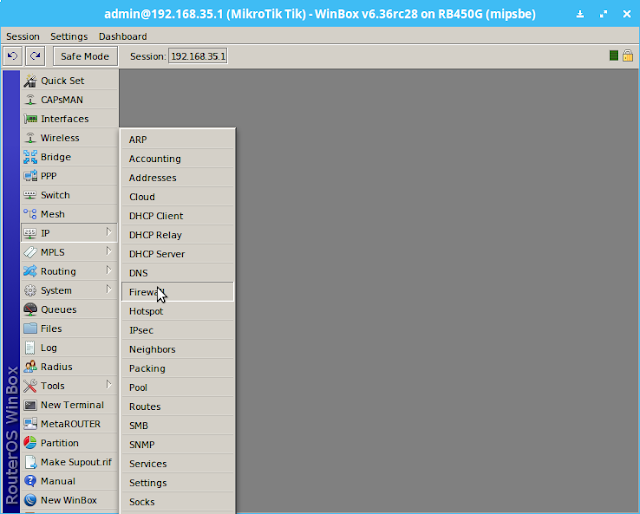This screenshot has height=514, width=640.
Task: Select DHCP Client entry
Action: click(x=178, y=216)
